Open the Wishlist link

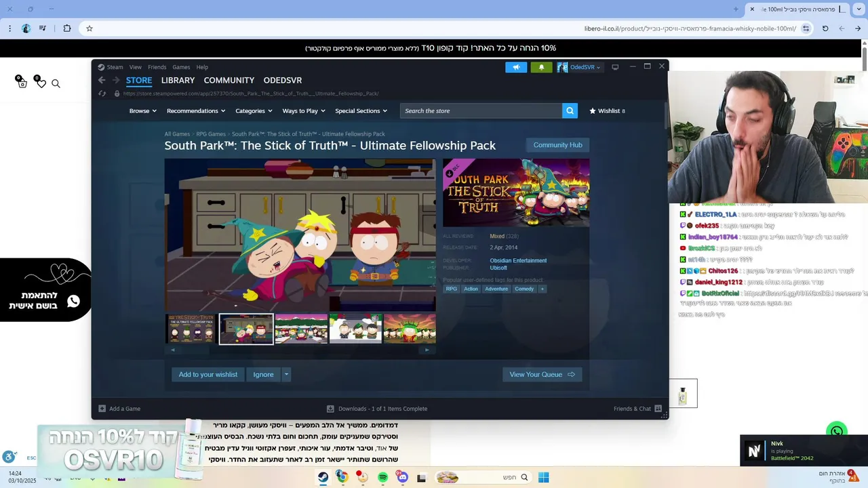click(x=607, y=110)
